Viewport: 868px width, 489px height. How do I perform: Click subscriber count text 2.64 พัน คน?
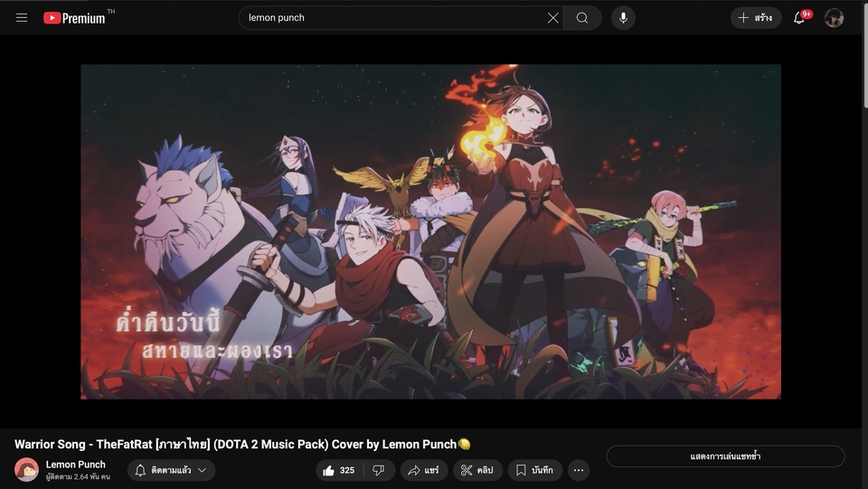[78, 476]
